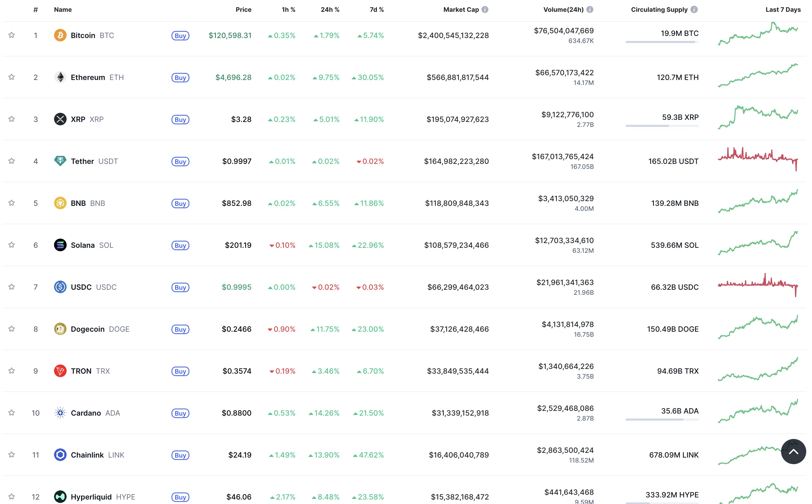Click the Chainlink LINK coin logo
The image size is (812, 504).
[60, 455]
